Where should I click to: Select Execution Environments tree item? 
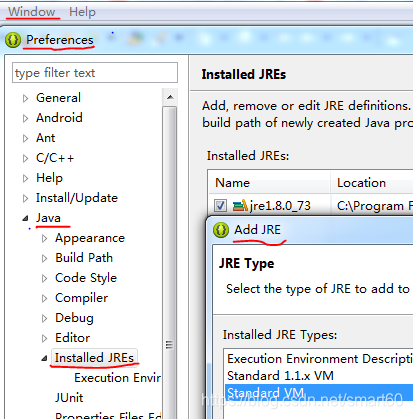pos(117,378)
